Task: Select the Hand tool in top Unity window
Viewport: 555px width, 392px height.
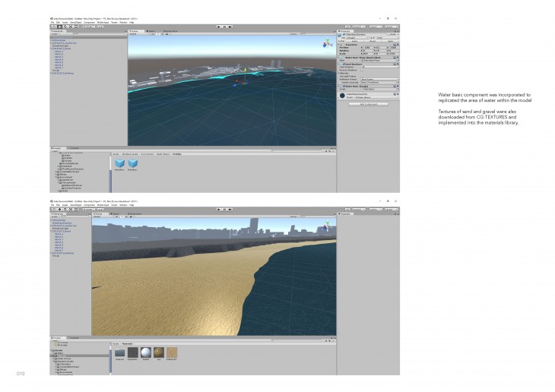Action: click(x=53, y=27)
